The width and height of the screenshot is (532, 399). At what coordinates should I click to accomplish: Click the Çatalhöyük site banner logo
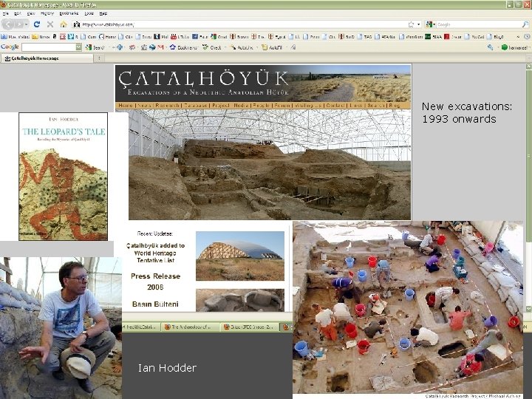pos(204,83)
